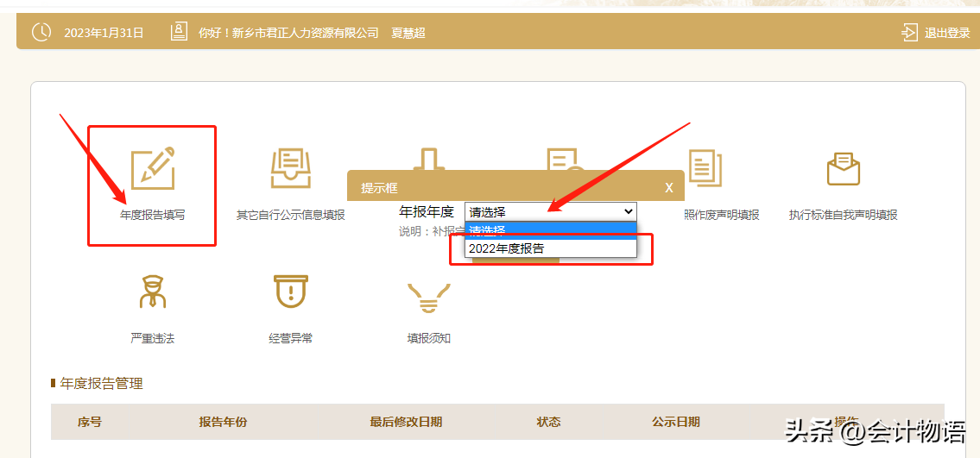Click the 其它自行公示信息填报 label

tap(291, 216)
